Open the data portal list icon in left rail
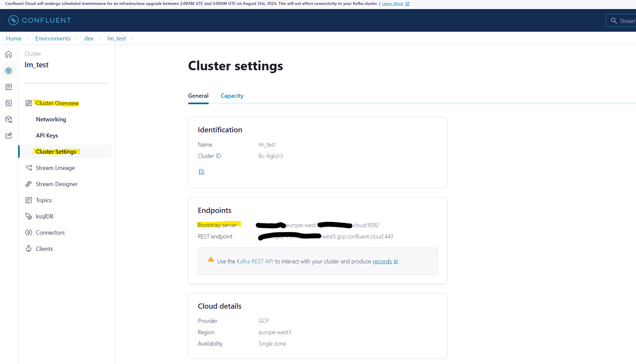 pyautogui.click(x=9, y=87)
